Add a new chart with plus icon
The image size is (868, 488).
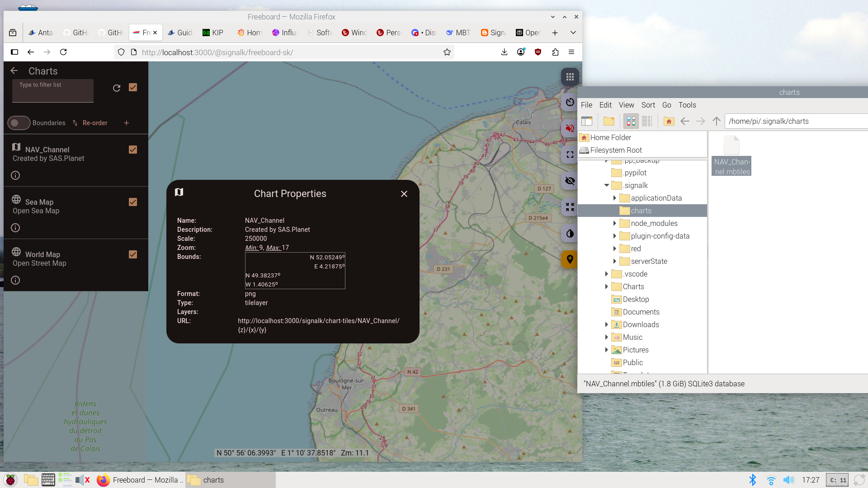coord(127,123)
